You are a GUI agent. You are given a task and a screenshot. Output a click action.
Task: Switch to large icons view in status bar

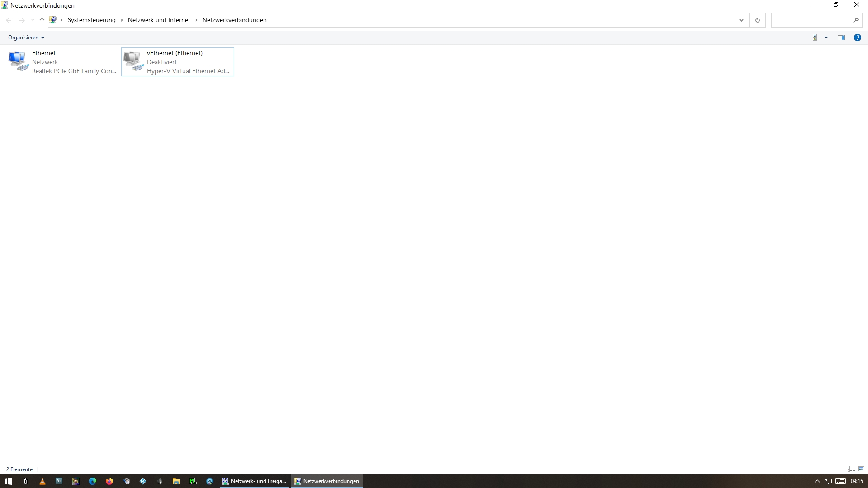(861, 469)
